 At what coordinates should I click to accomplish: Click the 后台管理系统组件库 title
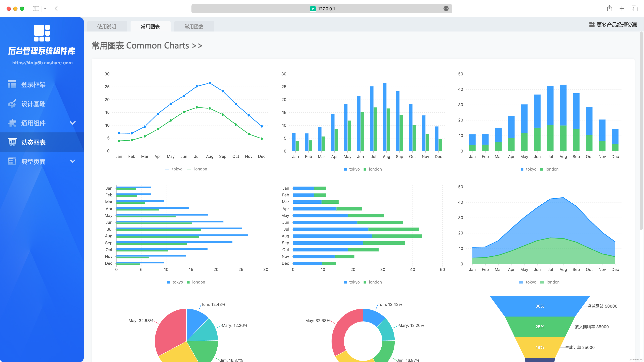[42, 51]
